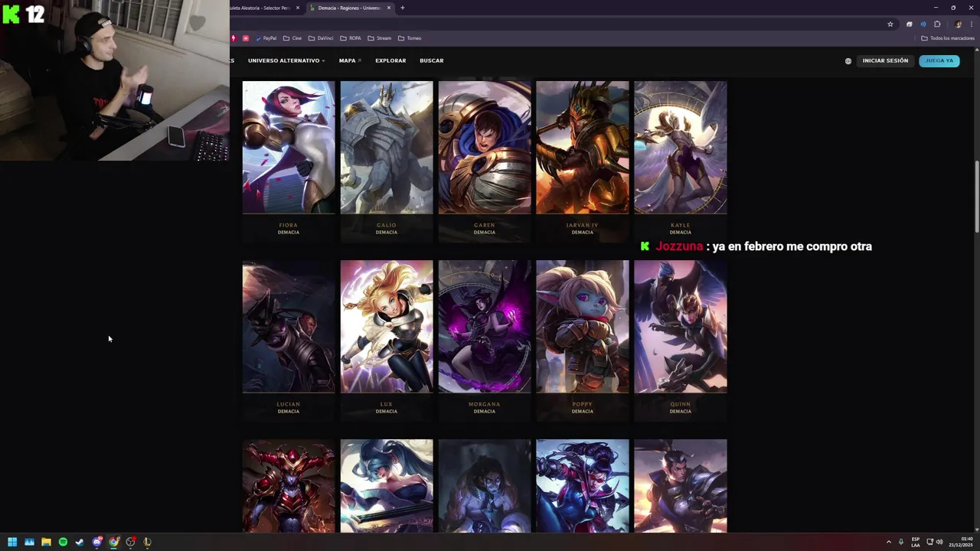This screenshot has height=551, width=980.
Task: Open the Stream bookmarks folder
Action: click(x=380, y=38)
